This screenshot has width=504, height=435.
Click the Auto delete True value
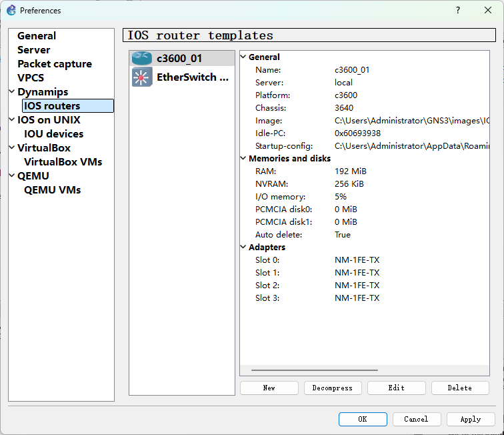[x=342, y=235]
